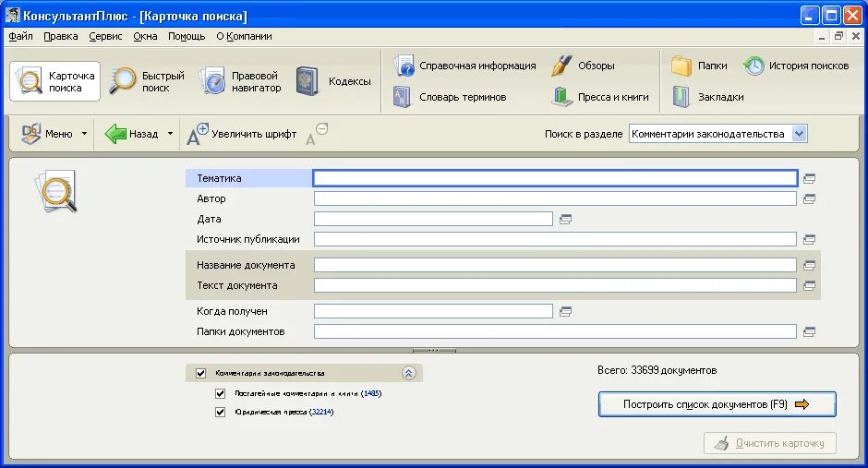Screen dimensions: 868x468
Task: Open selection list icon for Автор field
Action: (x=809, y=198)
